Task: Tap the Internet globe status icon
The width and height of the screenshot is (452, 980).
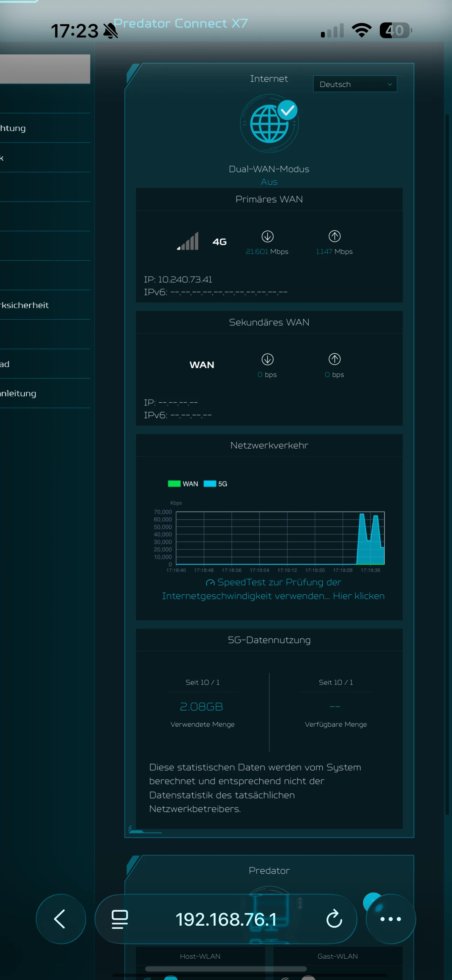Action: point(269,124)
